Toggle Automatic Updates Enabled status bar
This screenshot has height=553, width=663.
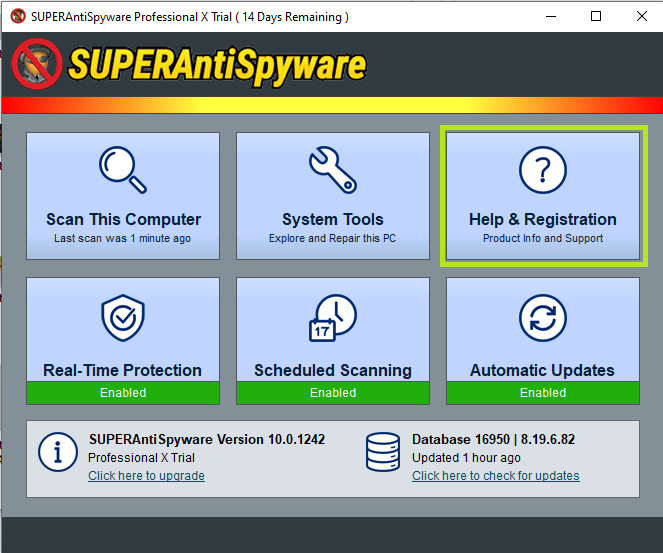[x=542, y=393]
